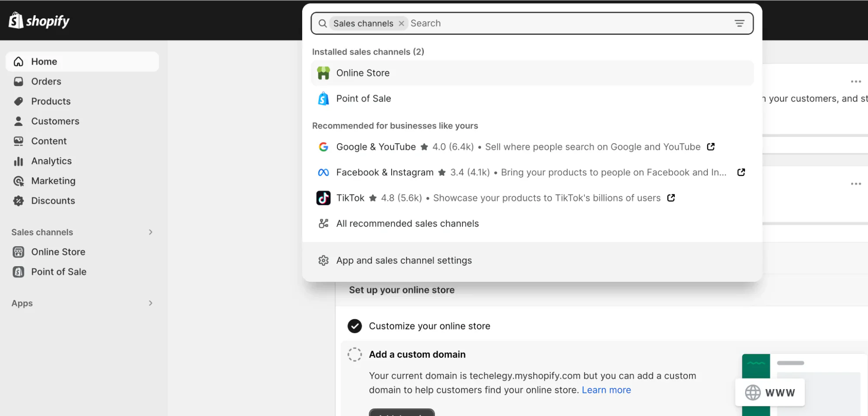Open the Google & YouTube channel icon
The height and width of the screenshot is (416, 868).
tap(323, 147)
